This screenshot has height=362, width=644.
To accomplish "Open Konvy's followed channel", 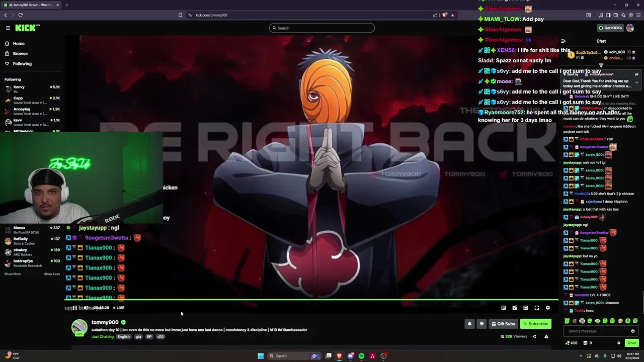I will [32, 88].
